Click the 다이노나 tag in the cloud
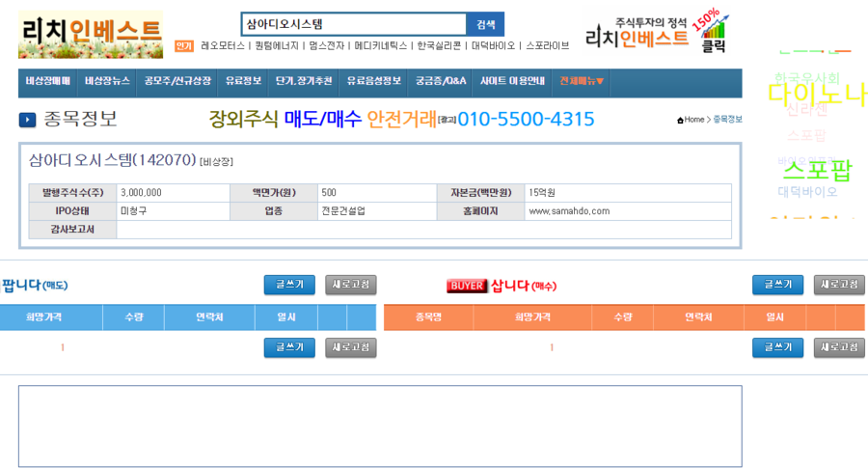Viewport: 868px width, 468px height. pyautogui.click(x=817, y=95)
